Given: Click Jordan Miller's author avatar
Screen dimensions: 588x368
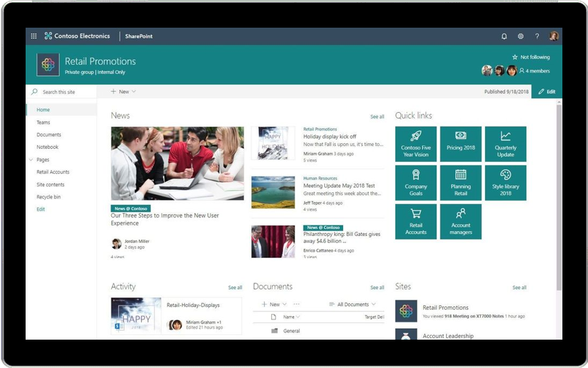Looking at the screenshot, I should (117, 243).
